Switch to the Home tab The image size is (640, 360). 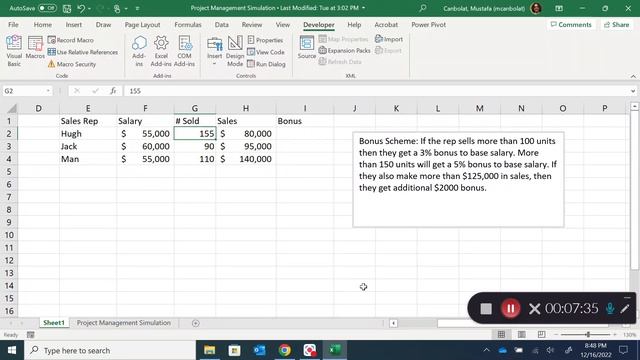42,24
